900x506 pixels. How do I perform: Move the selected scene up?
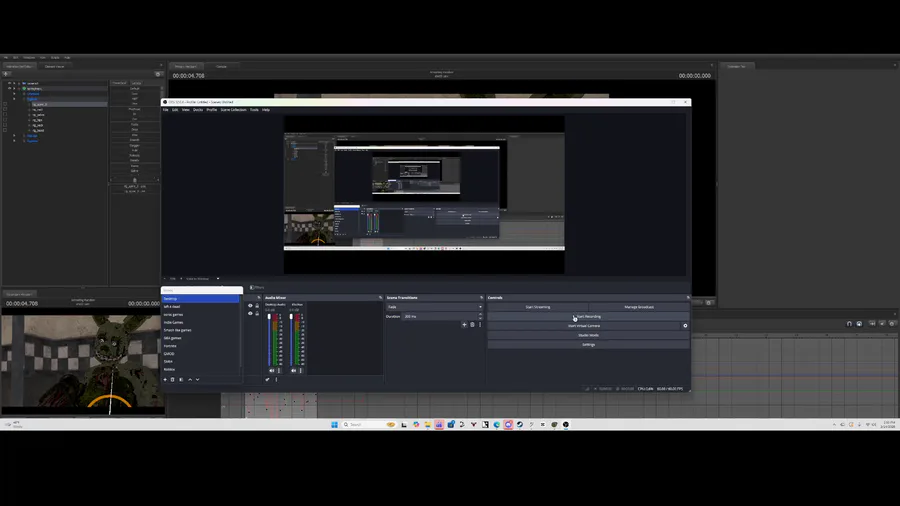coord(190,379)
